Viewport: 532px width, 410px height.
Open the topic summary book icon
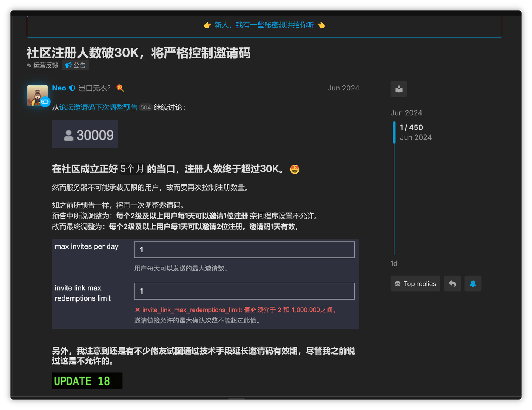pos(399,89)
